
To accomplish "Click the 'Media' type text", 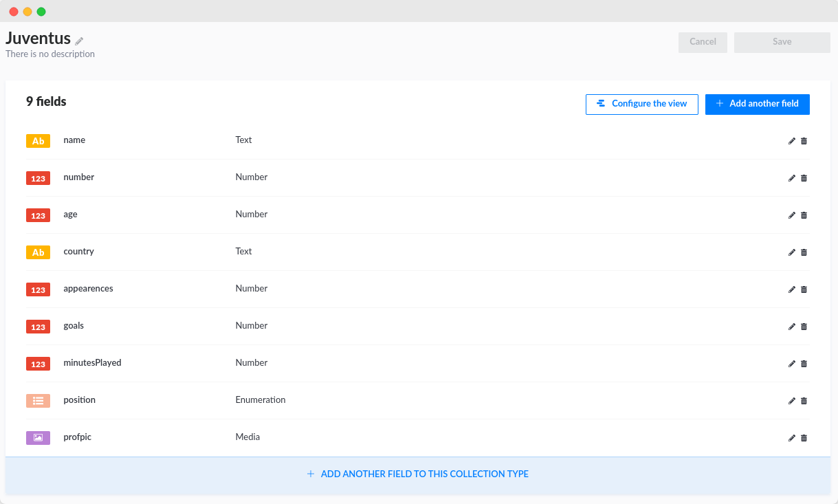I will tap(247, 437).
